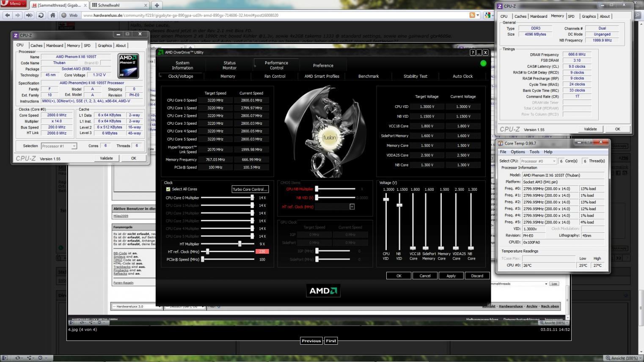Click Discard in AMD OverDrive
Viewport: 644px width, 362px height.
[477, 276]
